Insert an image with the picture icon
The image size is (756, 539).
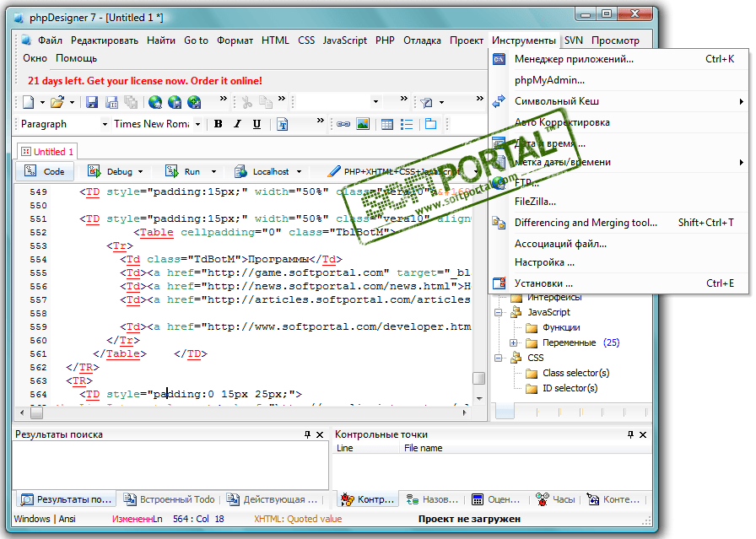[363, 124]
